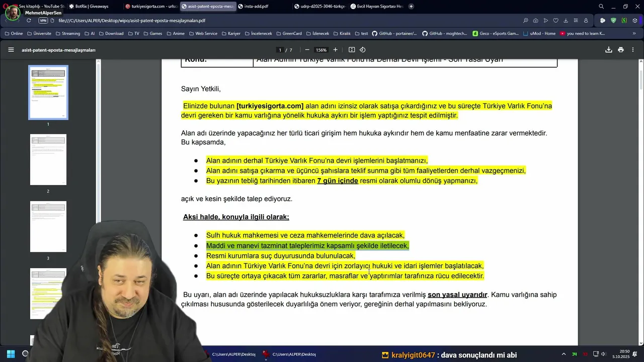Select page 4 thumbnail
The height and width of the screenshot is (362, 644).
[48, 294]
